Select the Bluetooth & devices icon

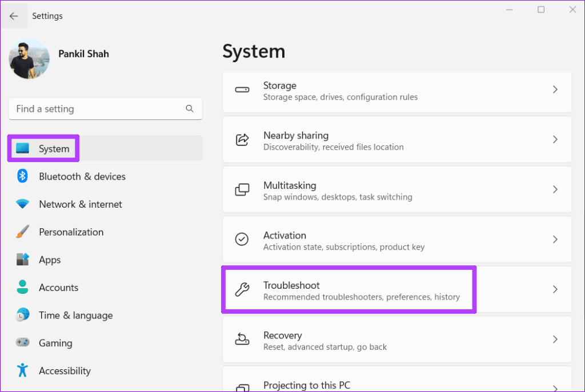(23, 176)
